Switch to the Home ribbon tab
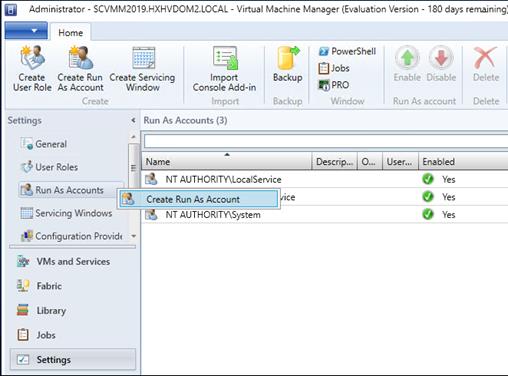 (x=70, y=33)
